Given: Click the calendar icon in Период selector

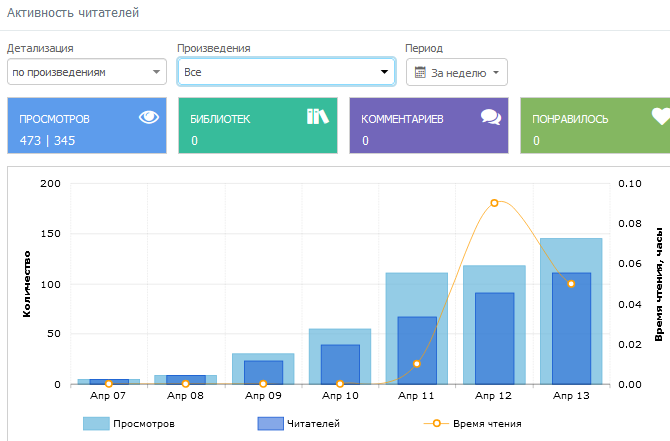Looking at the screenshot, I should coord(420,73).
